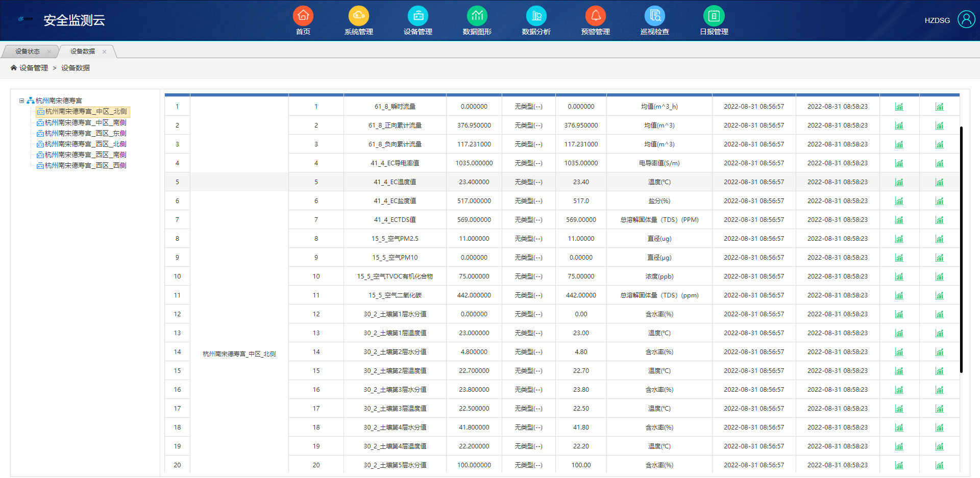Click last chart icon for 41_4_EC温度值 row

point(940,182)
